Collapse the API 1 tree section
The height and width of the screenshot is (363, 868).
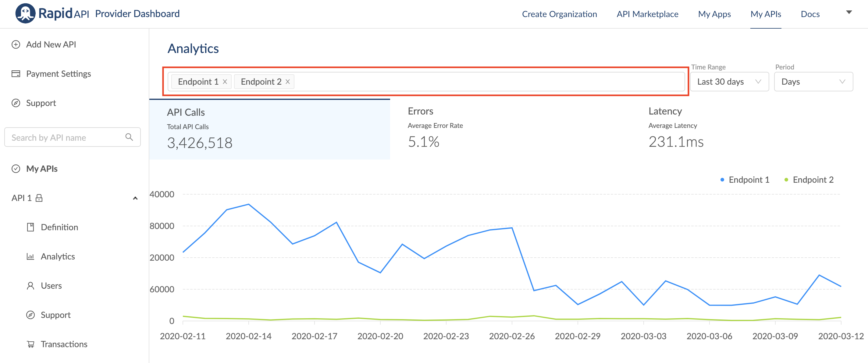(x=135, y=198)
